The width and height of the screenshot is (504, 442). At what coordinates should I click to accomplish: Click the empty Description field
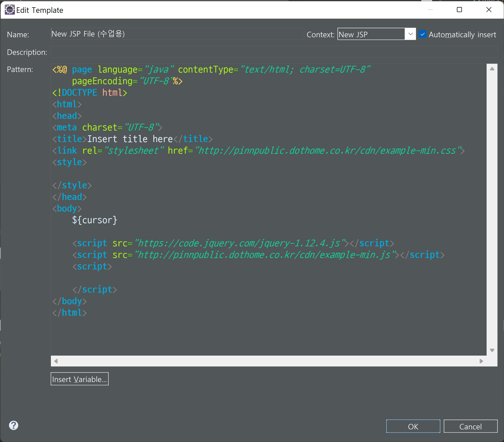(x=274, y=52)
